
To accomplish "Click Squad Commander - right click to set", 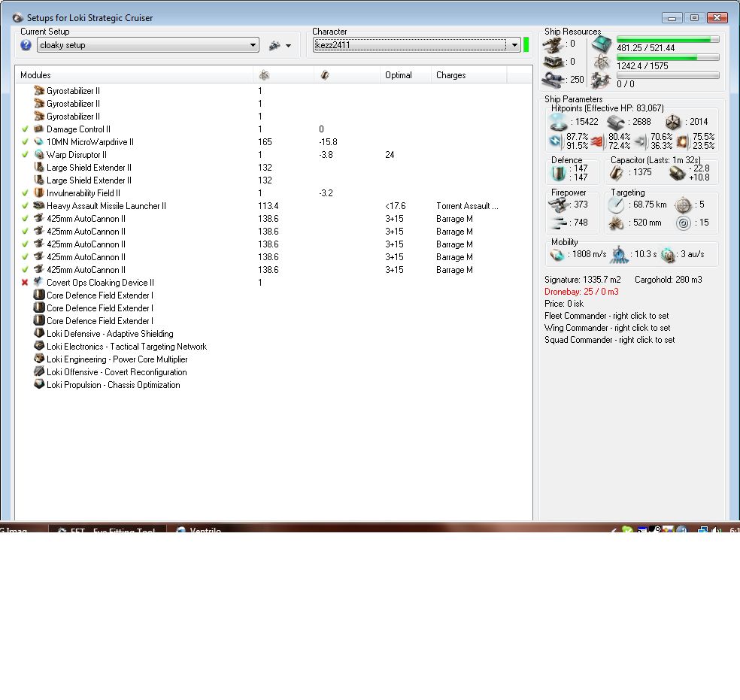I will [609, 340].
